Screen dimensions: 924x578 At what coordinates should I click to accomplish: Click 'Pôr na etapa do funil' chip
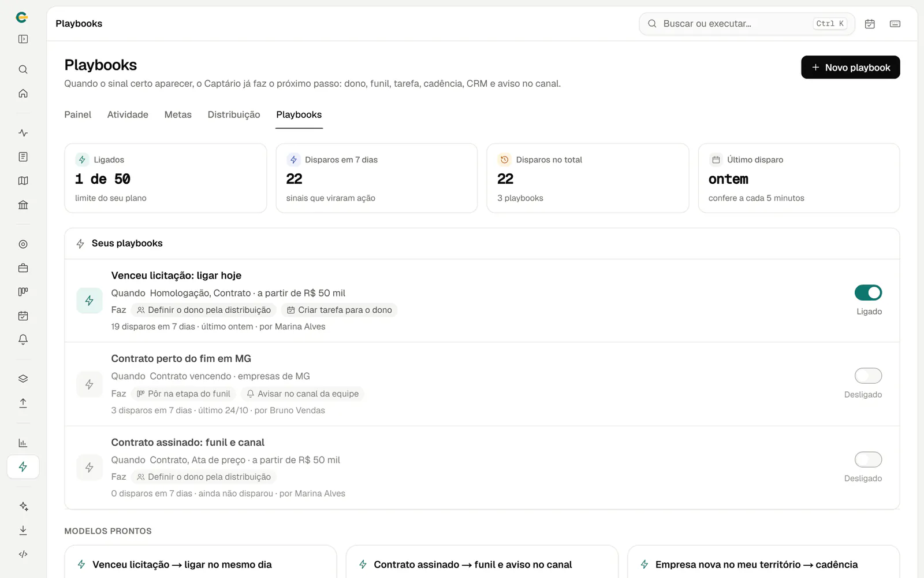pyautogui.click(x=183, y=394)
